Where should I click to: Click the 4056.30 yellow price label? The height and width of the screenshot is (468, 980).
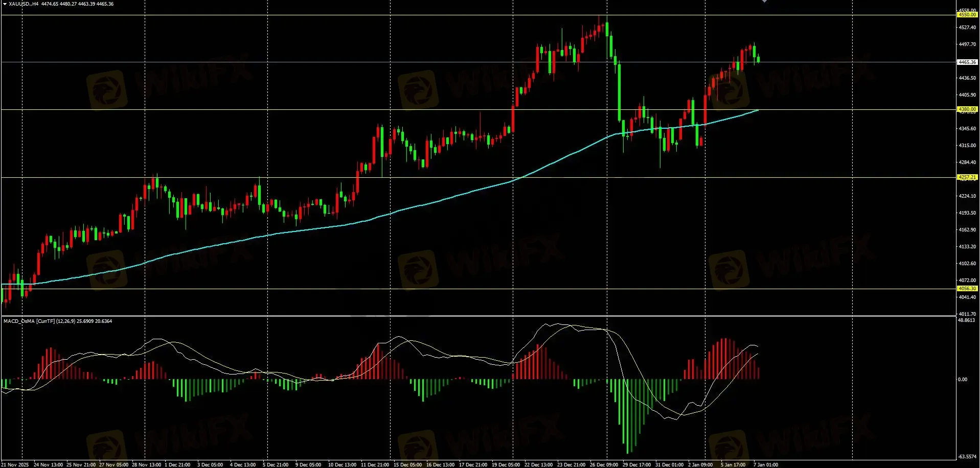point(967,289)
